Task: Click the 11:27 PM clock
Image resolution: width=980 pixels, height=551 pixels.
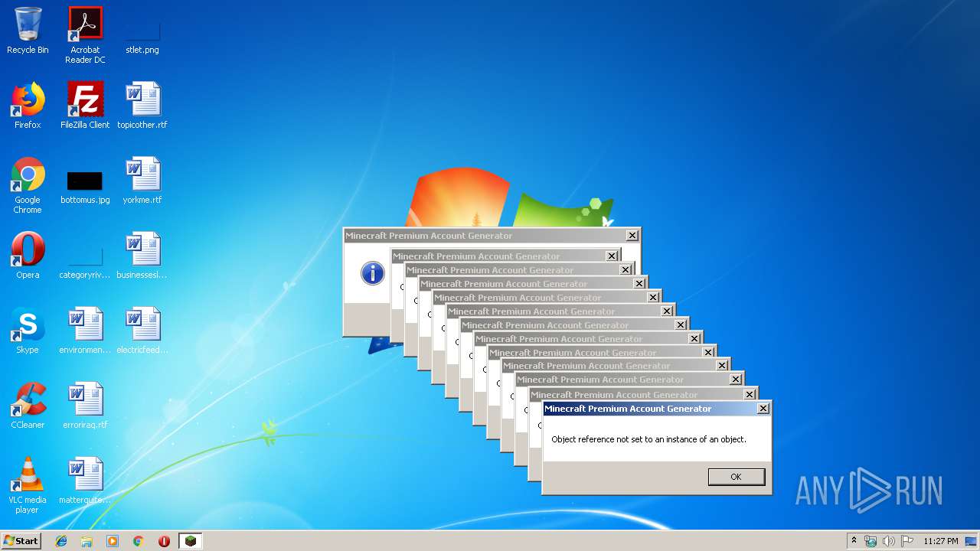Action: pyautogui.click(x=941, y=541)
